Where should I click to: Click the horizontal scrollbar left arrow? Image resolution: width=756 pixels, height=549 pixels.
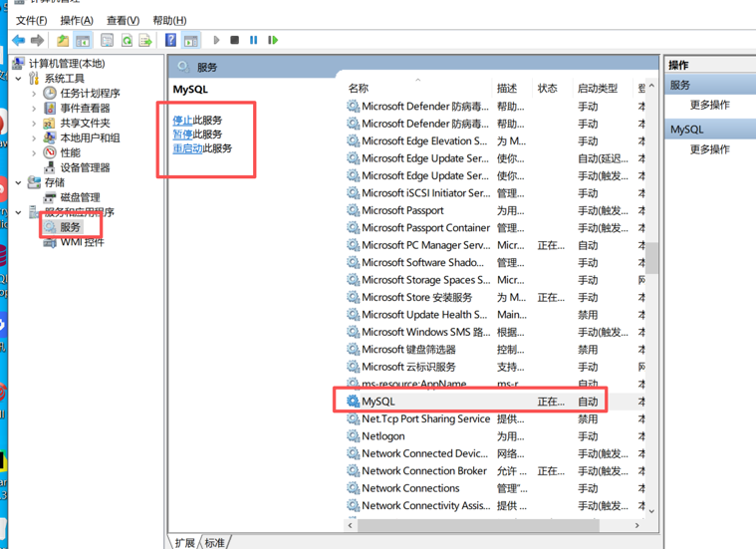(351, 525)
